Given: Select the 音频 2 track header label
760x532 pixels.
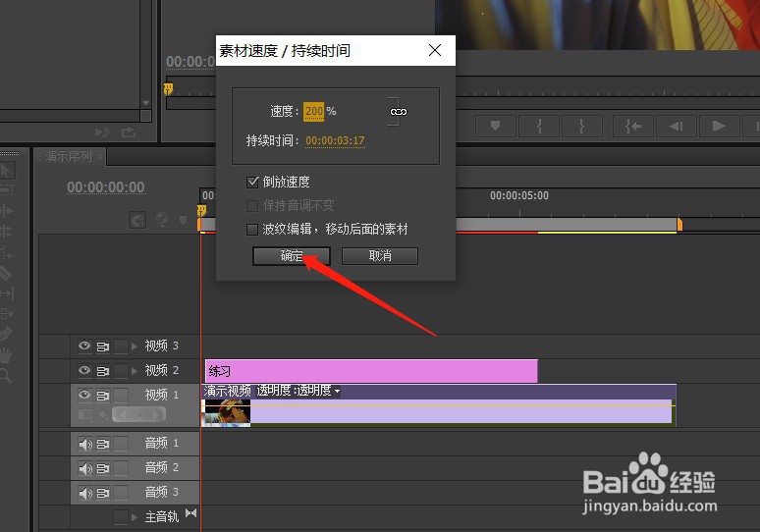Looking at the screenshot, I should coord(161,467).
